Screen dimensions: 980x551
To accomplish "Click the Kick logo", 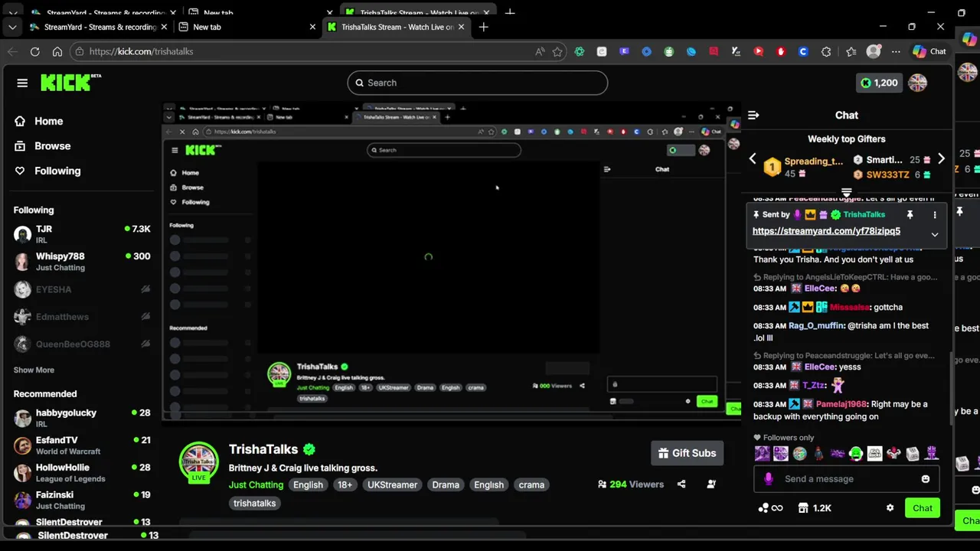I will point(70,83).
